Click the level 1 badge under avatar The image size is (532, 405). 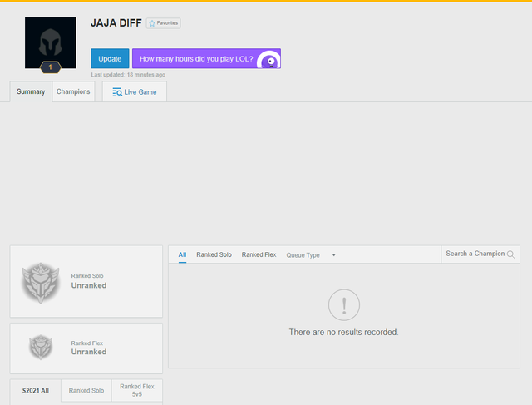tap(51, 67)
